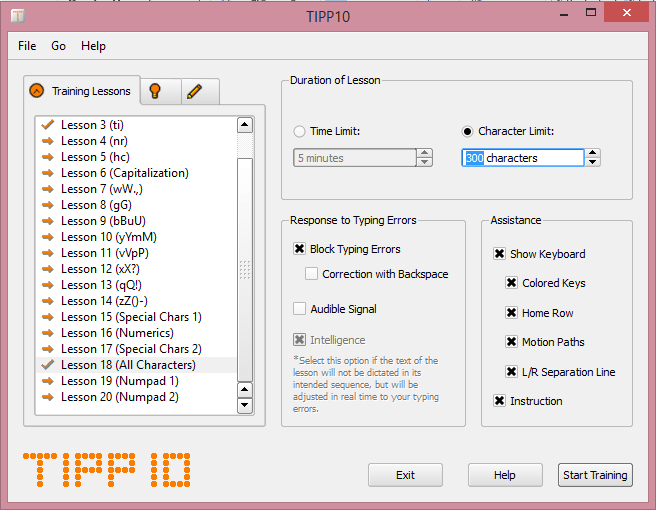This screenshot has width=656, height=510.
Task: Increase character limit with up arrow
Action: [593, 153]
